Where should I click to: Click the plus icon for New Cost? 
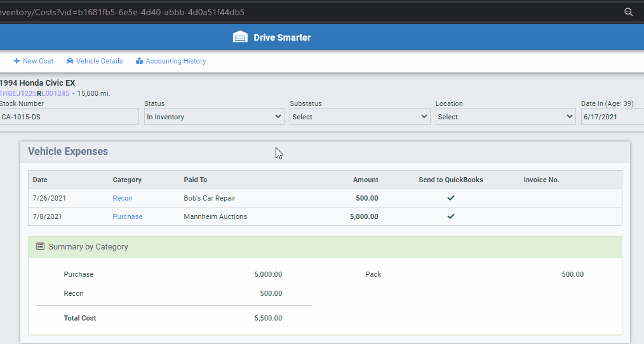pos(17,62)
